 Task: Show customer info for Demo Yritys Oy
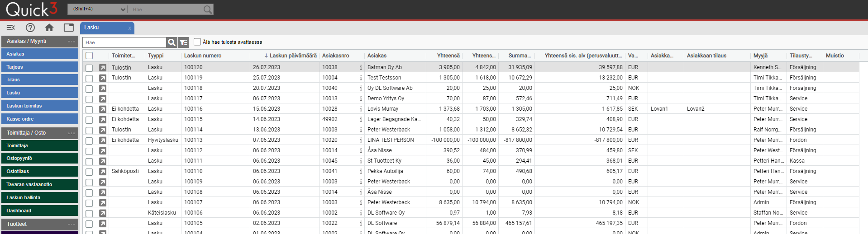pos(361,98)
